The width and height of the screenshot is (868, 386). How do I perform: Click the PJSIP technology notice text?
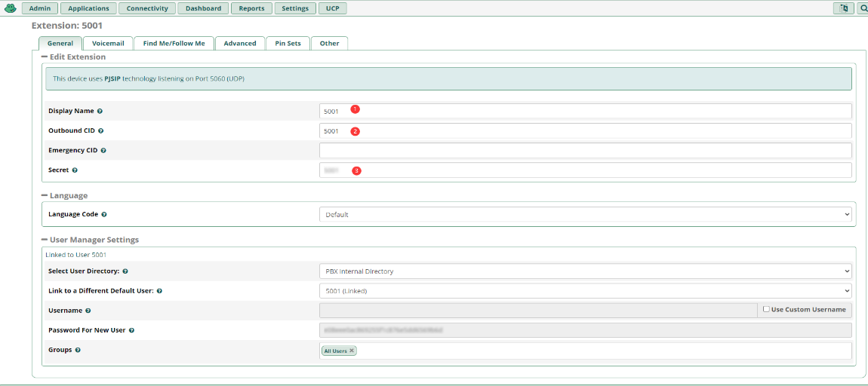[x=149, y=79]
